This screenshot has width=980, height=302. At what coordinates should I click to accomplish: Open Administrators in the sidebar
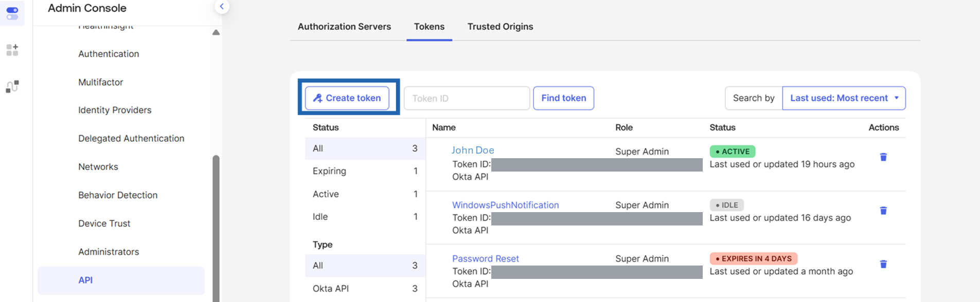[109, 252]
